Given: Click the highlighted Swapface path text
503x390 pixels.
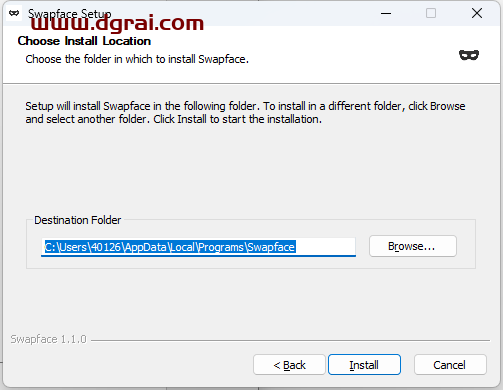Looking at the screenshot, I should 170,247.
